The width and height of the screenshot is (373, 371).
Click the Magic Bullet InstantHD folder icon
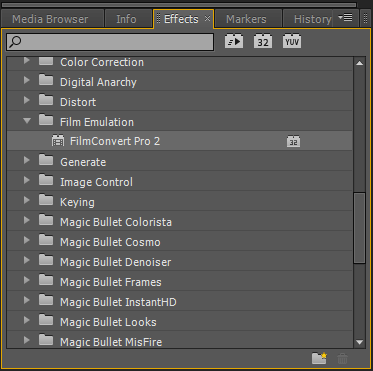pyautogui.click(x=46, y=300)
